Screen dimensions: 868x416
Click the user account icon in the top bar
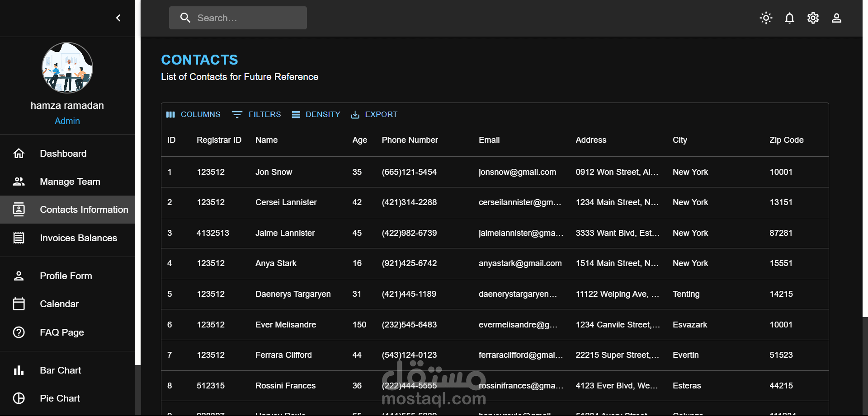coord(836,18)
